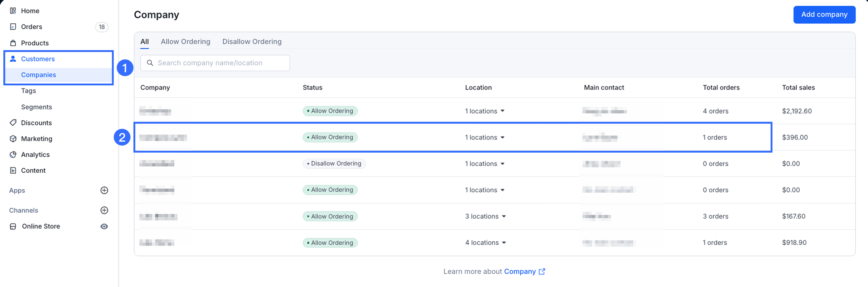Click the Home icon in sidebar

(13, 11)
